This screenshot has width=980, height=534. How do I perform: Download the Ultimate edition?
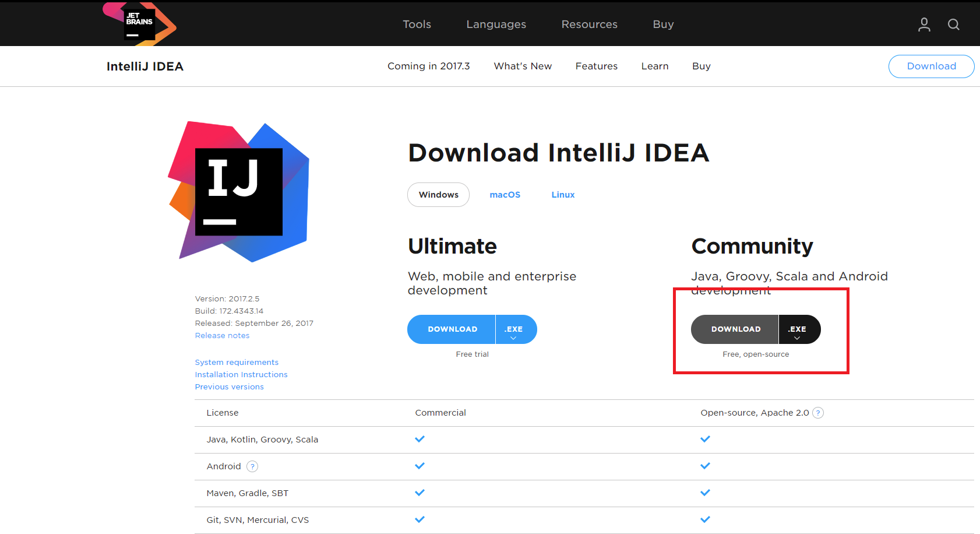[452, 329]
